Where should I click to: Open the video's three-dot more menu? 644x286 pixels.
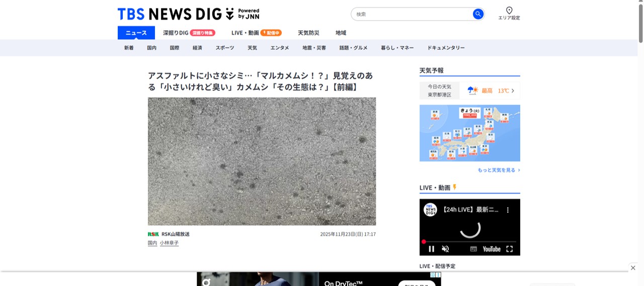click(x=508, y=210)
